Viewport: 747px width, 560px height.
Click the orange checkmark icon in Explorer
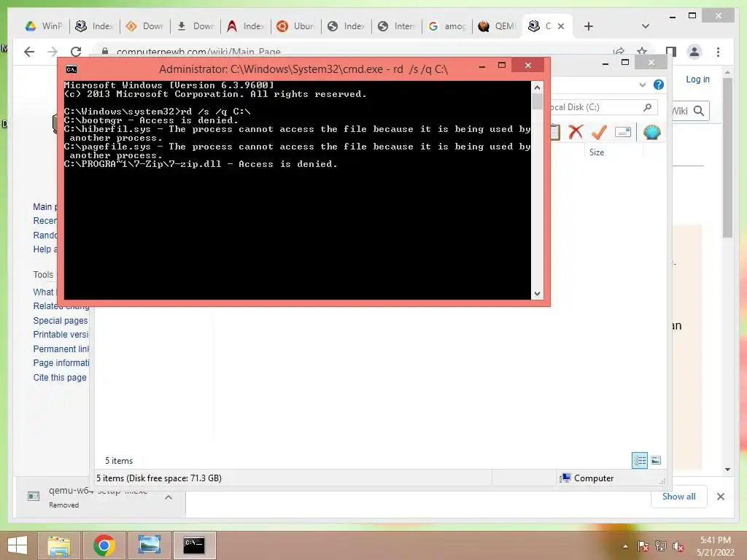(x=599, y=132)
